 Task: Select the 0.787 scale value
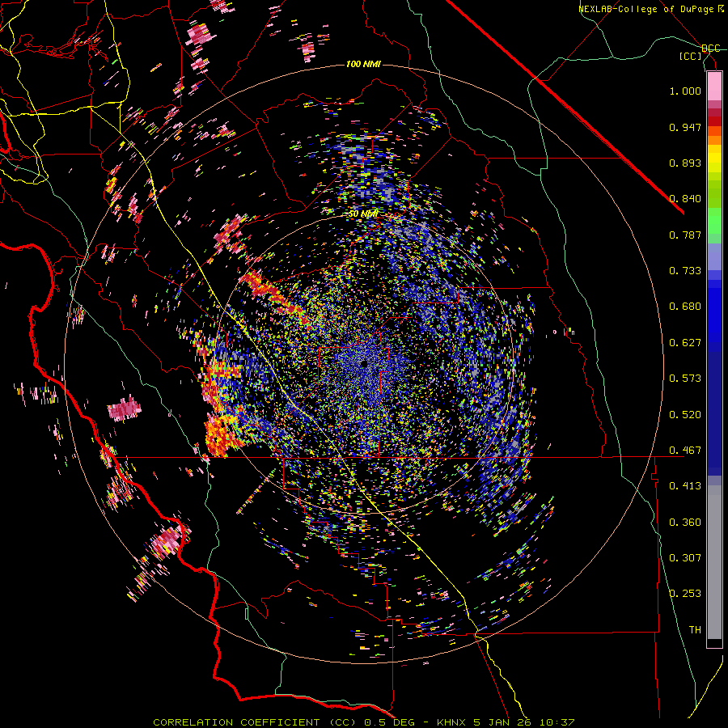click(x=685, y=235)
